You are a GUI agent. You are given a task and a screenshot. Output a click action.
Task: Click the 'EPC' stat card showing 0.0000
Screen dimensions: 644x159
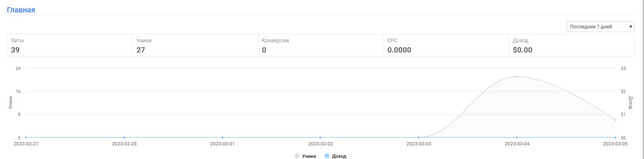click(x=446, y=45)
